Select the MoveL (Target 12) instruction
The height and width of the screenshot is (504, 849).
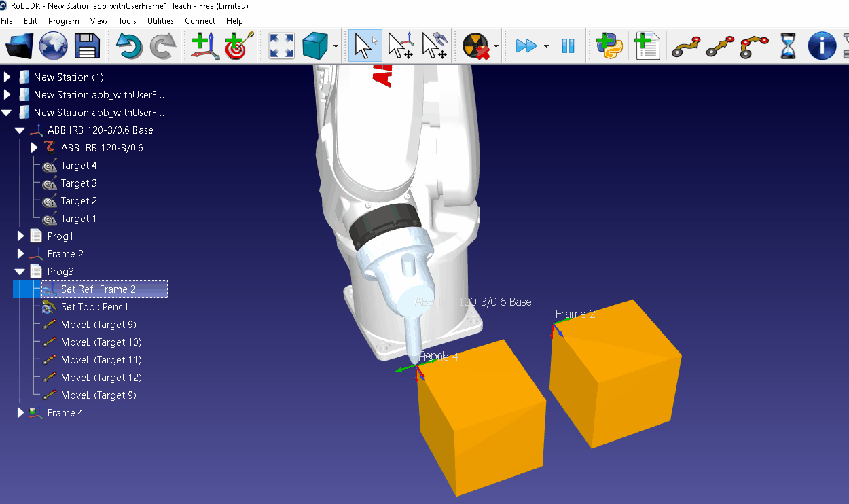(x=101, y=378)
